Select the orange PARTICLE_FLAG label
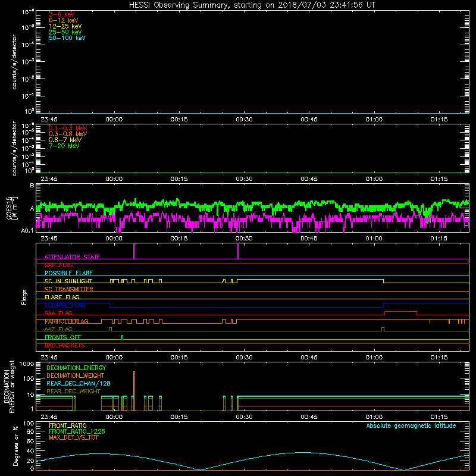The height and width of the screenshot is (476, 476). (67, 321)
